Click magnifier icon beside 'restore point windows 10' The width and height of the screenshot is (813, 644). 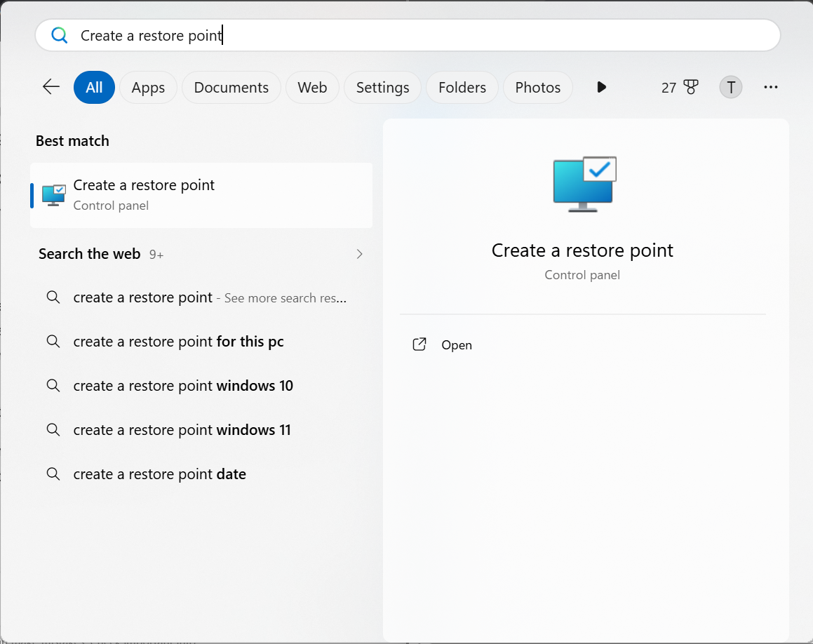(53, 385)
